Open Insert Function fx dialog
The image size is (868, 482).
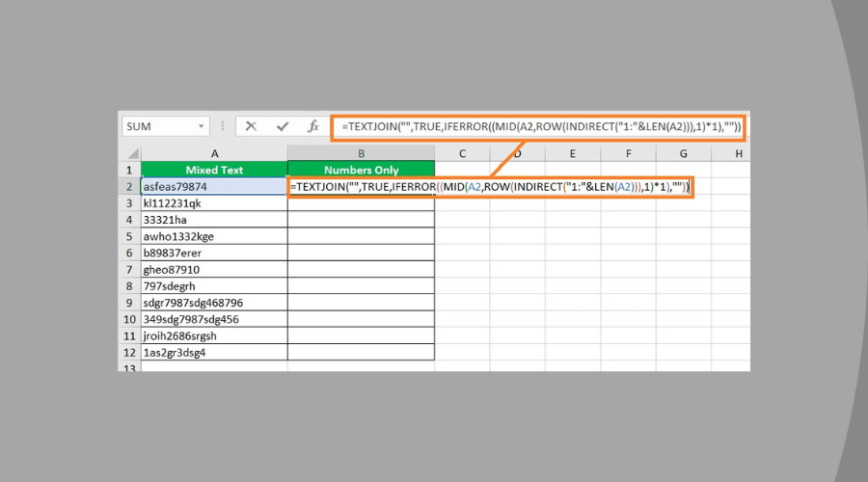click(312, 126)
